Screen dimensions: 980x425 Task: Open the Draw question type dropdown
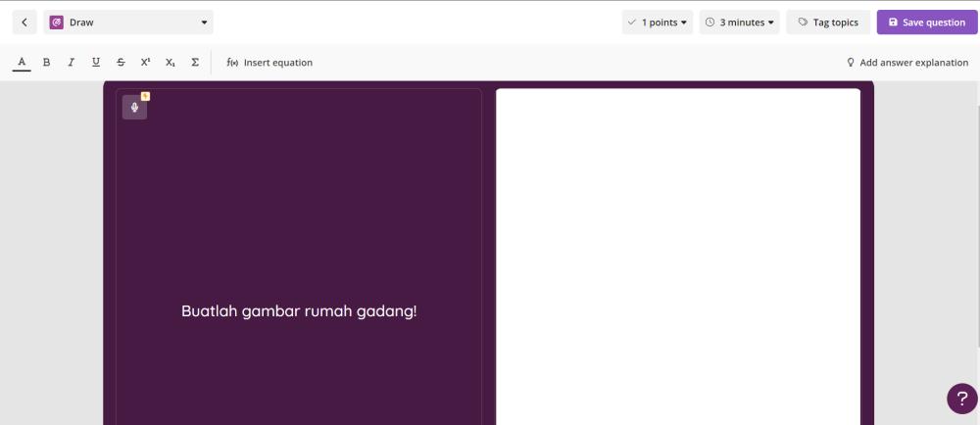click(128, 23)
